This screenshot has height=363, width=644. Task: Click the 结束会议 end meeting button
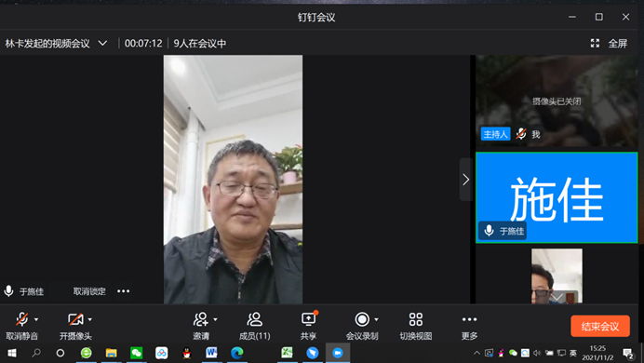click(600, 327)
